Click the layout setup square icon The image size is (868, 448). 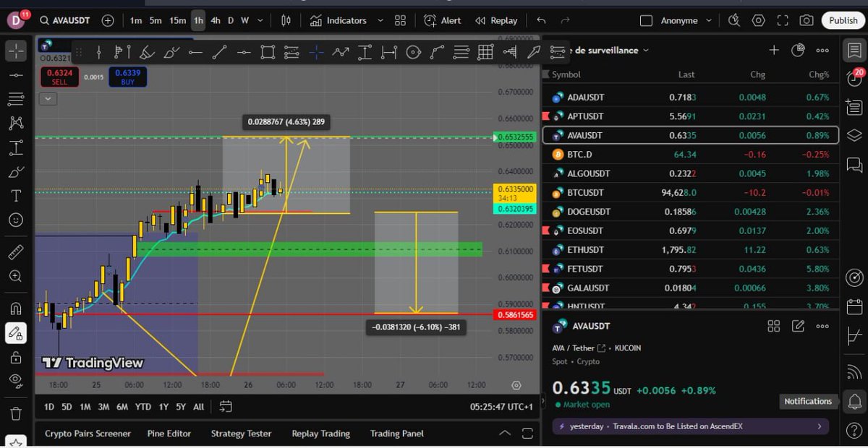(x=647, y=20)
